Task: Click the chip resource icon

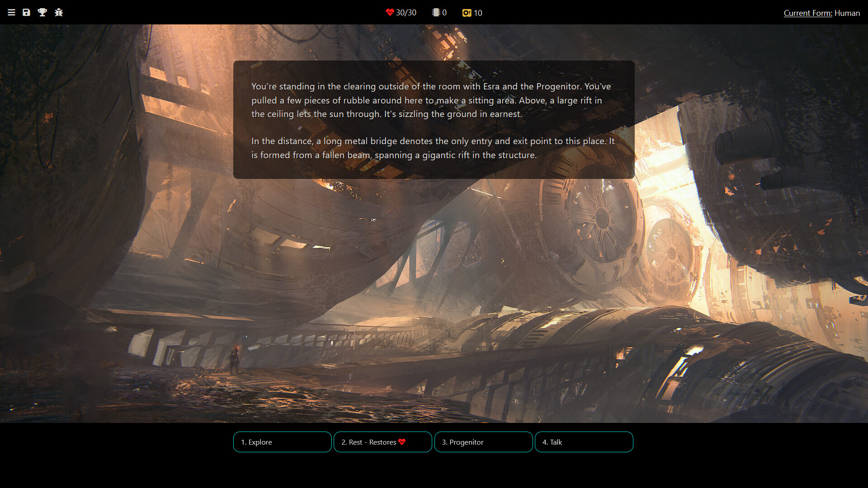Action: (436, 13)
